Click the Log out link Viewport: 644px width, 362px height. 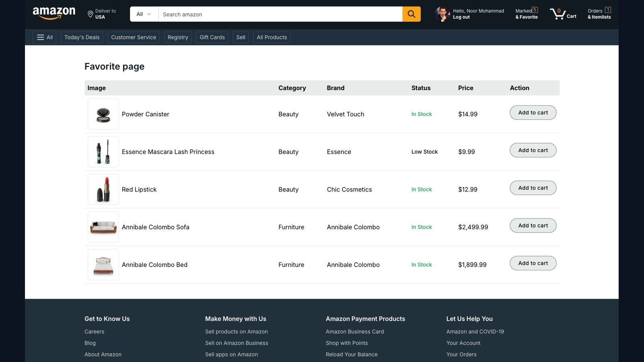point(461,17)
